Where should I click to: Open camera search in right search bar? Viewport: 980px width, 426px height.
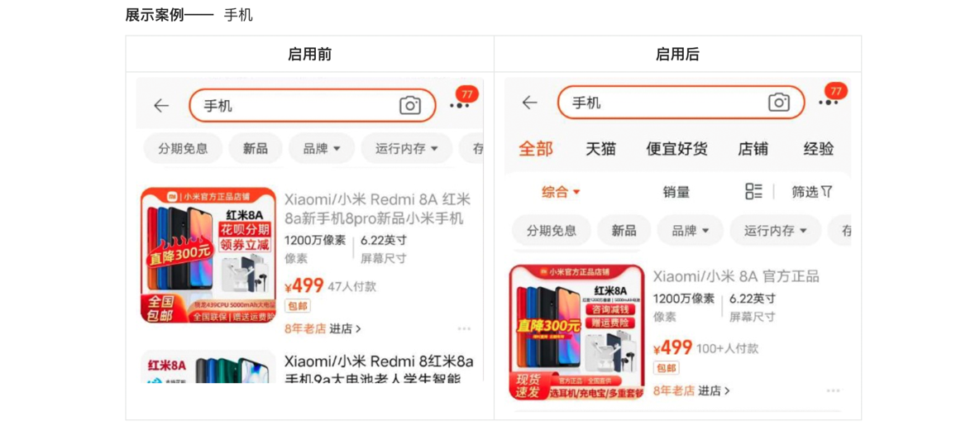coord(779,103)
